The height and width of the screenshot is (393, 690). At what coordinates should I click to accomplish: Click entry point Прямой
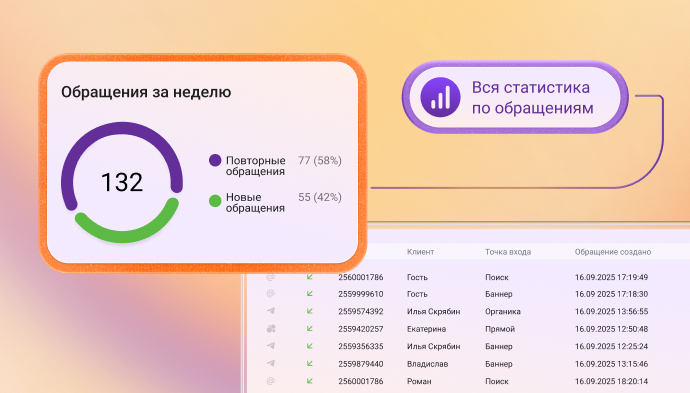coord(500,329)
